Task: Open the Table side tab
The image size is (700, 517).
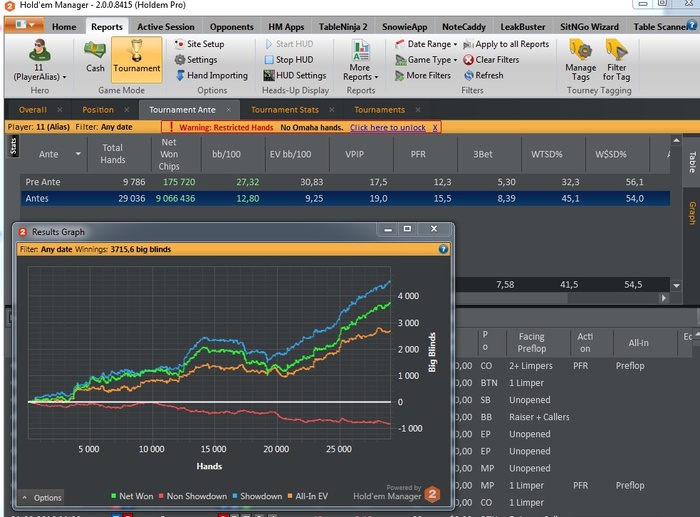Action: 692,162
